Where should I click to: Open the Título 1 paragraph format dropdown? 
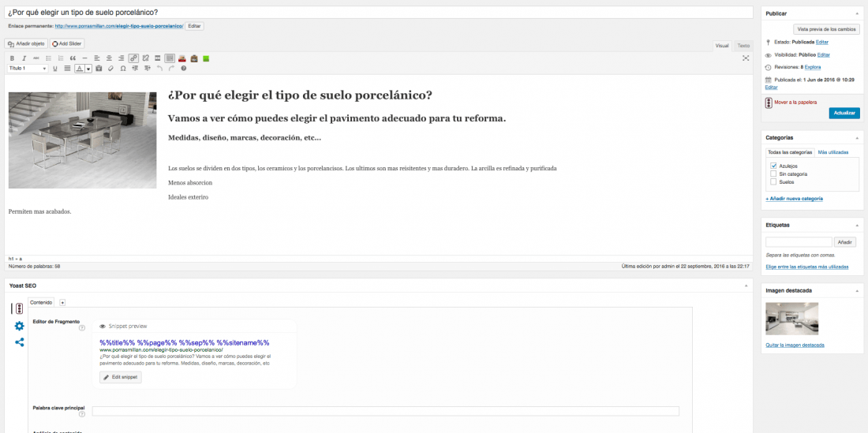click(x=28, y=68)
